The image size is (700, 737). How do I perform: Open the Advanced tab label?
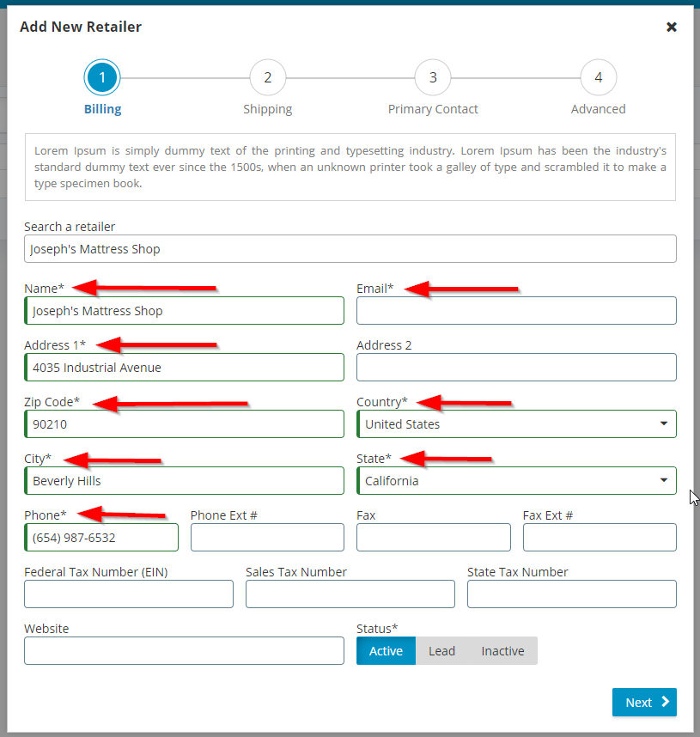(598, 109)
